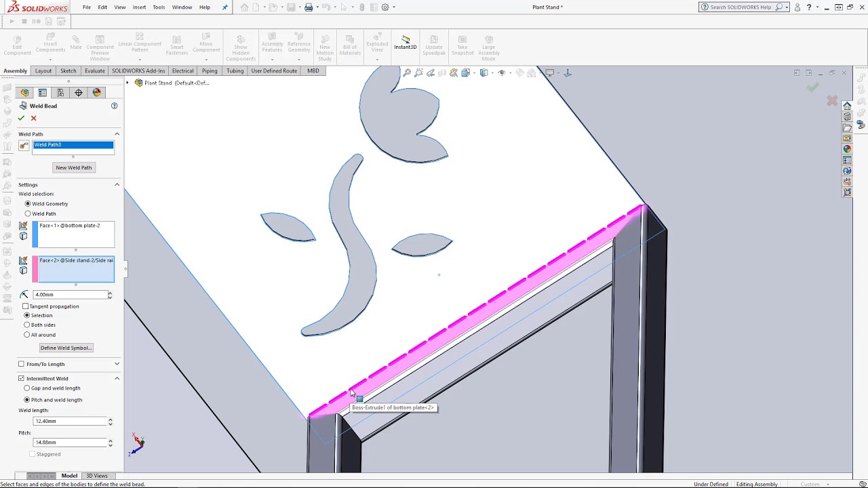Open the SOLIDWORKS Resources home icon
868x488 pixels.
847,106
